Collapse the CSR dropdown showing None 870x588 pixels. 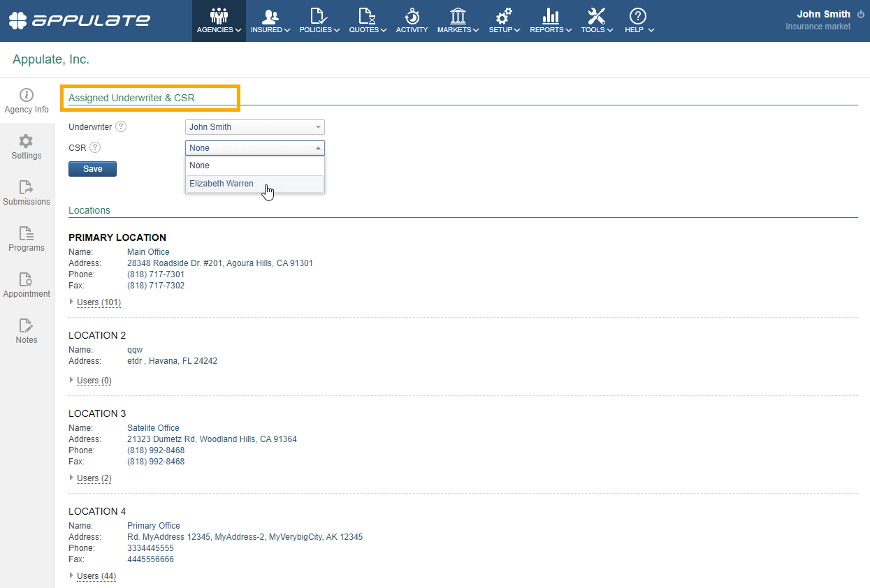pyautogui.click(x=255, y=148)
